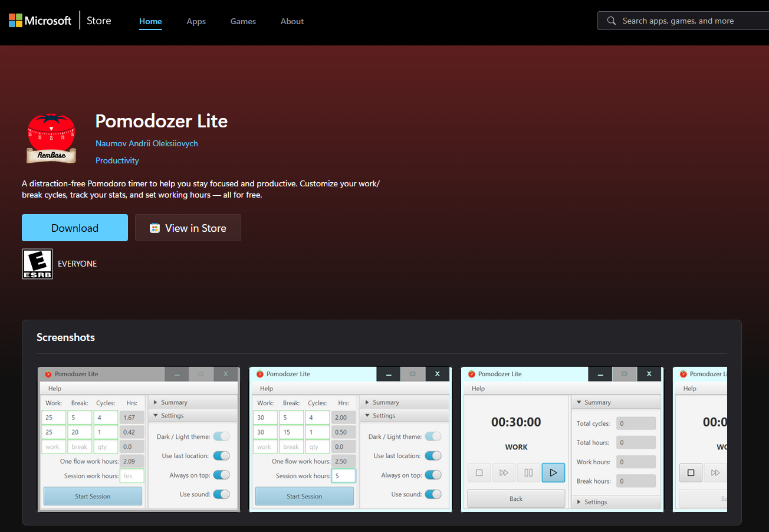The height and width of the screenshot is (532, 769).
Task: Open the publisher link Naumov Andrii Oleksiiovych
Action: tap(147, 143)
